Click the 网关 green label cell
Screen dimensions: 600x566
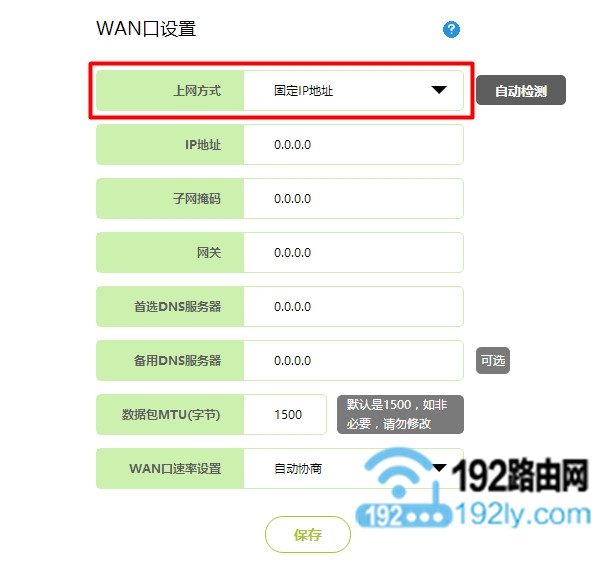pyautogui.click(x=170, y=253)
